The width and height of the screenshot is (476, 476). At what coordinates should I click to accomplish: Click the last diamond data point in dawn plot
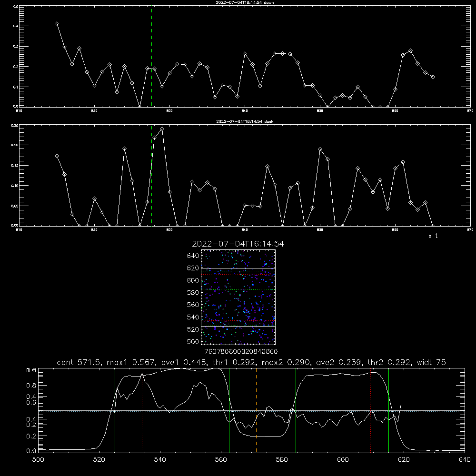click(x=433, y=77)
